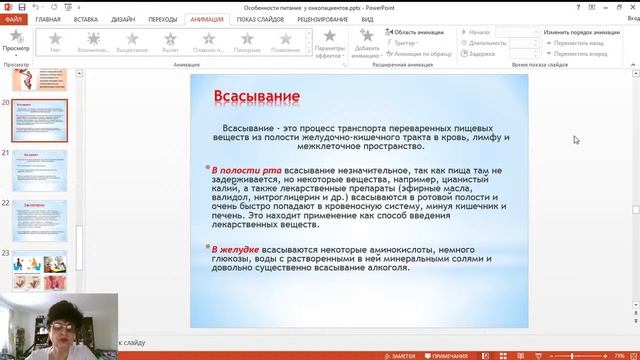This screenshot has width=640, height=360.
Task: Click the Вход sign-in link
Action: (634, 19)
